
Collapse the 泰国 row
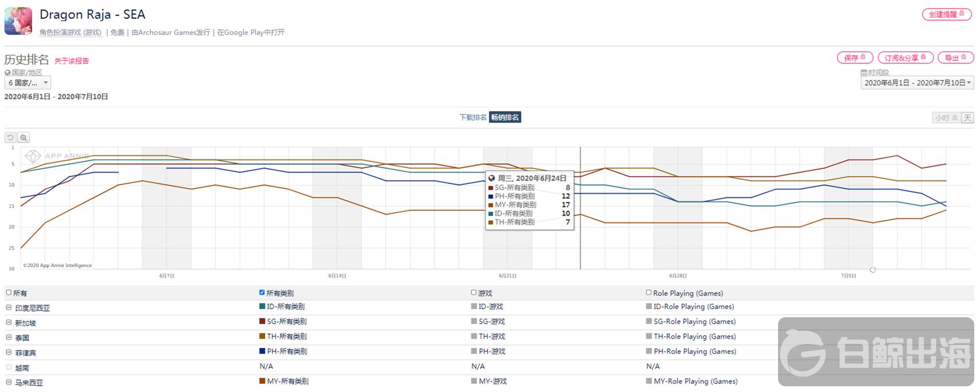pos(9,337)
